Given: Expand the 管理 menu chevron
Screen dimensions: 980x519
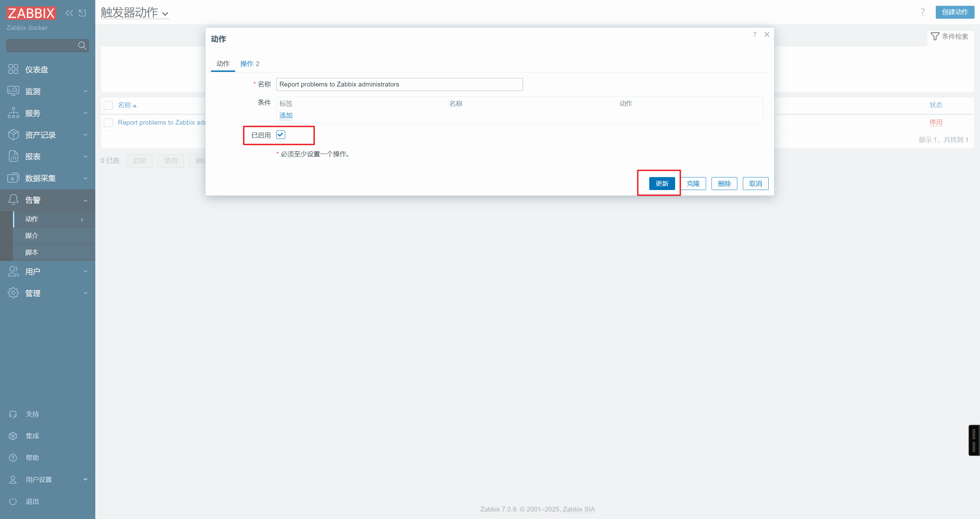Looking at the screenshot, I should pos(86,293).
